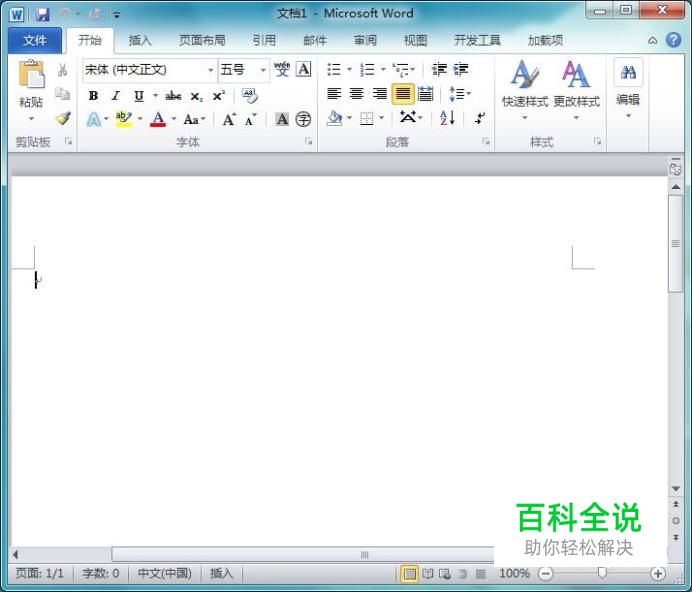Click the Character Border A icon
The width and height of the screenshot is (692, 592).
click(x=304, y=69)
